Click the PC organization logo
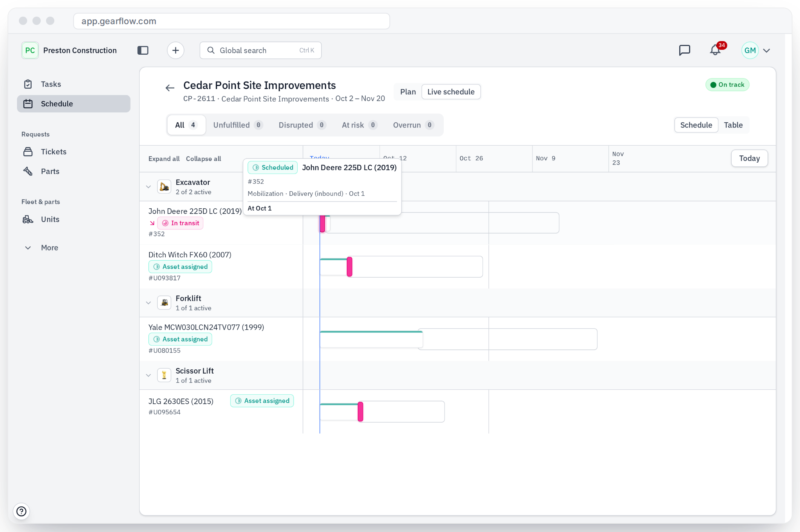 coord(30,50)
